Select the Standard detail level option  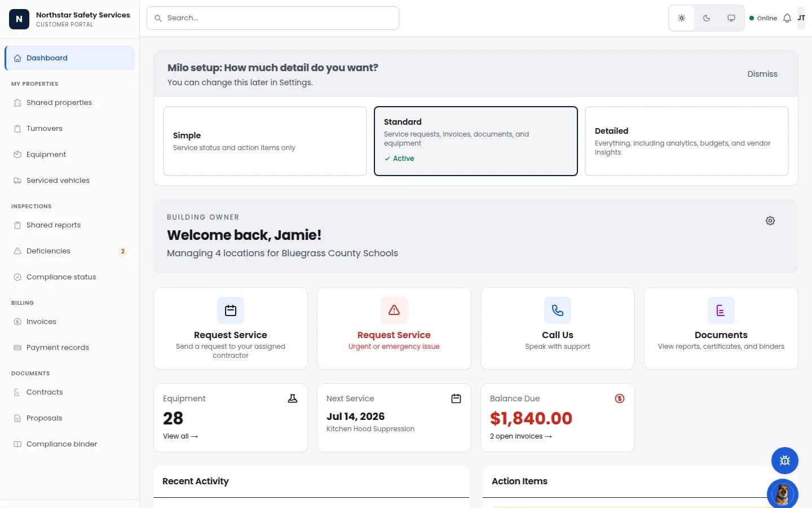[476, 141]
